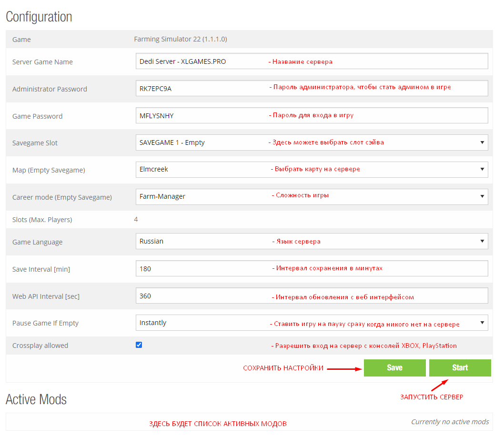This screenshot has height=438, width=504.
Task: Expand the Game Language dropdown
Action: (x=312, y=241)
